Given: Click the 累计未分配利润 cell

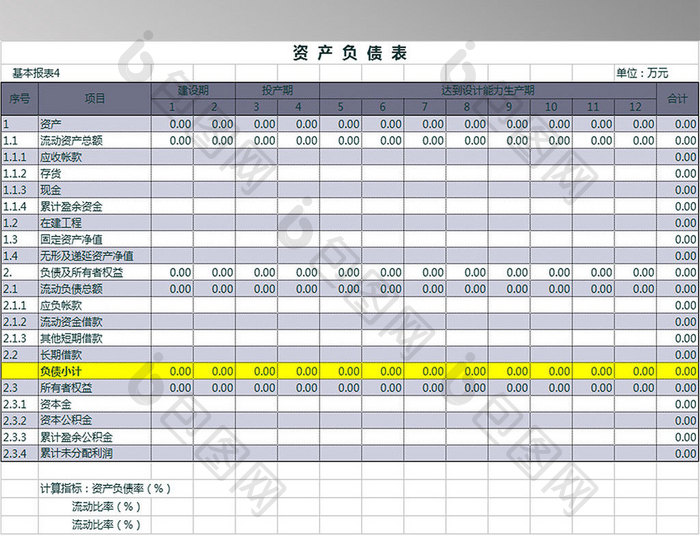Looking at the screenshot, I should pyautogui.click(x=76, y=453).
